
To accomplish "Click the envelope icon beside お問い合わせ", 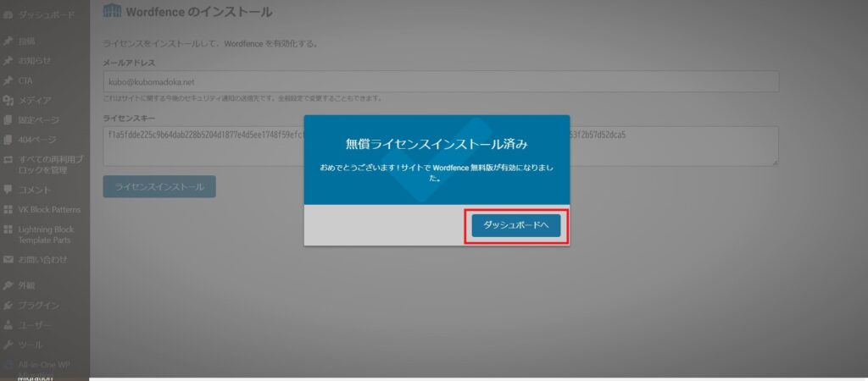I will point(8,259).
